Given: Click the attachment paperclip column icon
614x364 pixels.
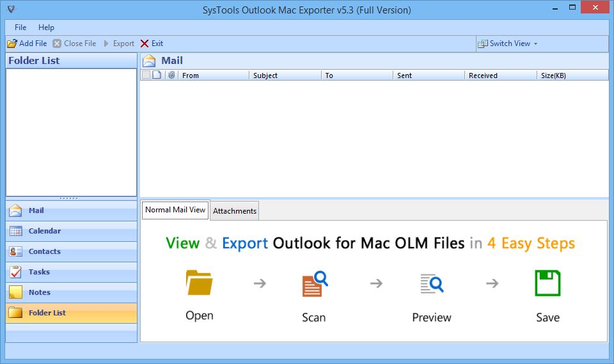Looking at the screenshot, I should click(171, 75).
